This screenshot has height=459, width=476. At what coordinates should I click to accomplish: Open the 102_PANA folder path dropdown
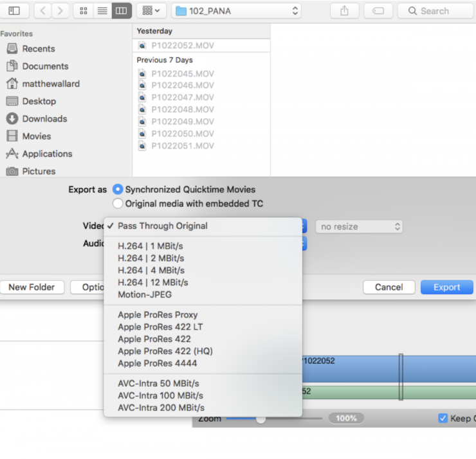(x=237, y=11)
